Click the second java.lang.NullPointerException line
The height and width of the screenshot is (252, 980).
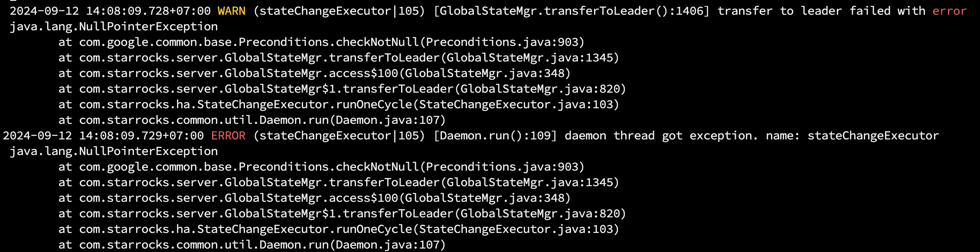coord(114,152)
